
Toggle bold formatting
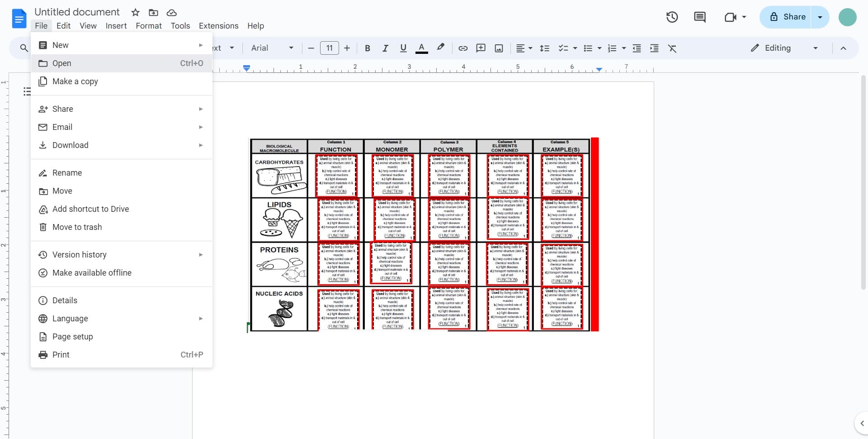368,48
